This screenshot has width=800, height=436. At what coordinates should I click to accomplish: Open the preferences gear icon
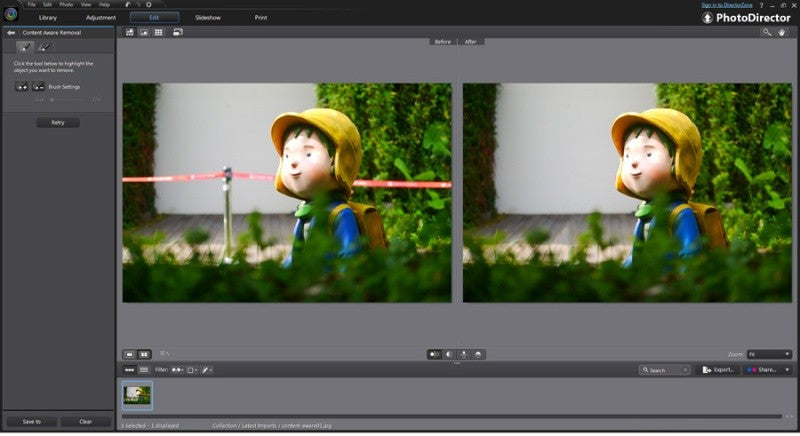(148, 5)
